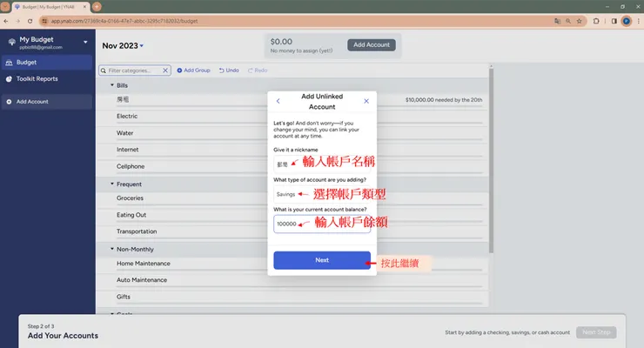This screenshot has height=348, width=644.
Task: Click Redo in the toolbar
Action: pyautogui.click(x=258, y=70)
